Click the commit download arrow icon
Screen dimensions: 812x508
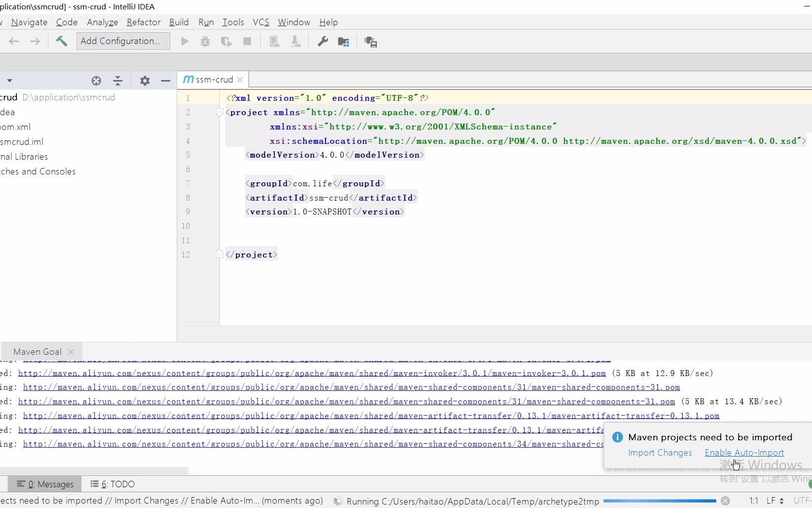coord(295,42)
